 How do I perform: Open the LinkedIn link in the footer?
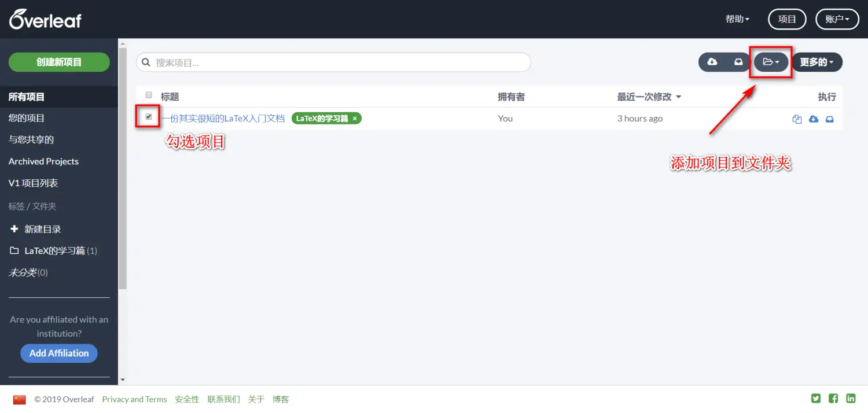pos(851,399)
